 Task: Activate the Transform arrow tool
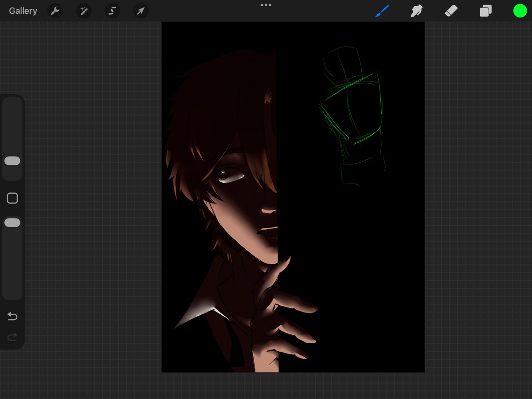(141, 11)
